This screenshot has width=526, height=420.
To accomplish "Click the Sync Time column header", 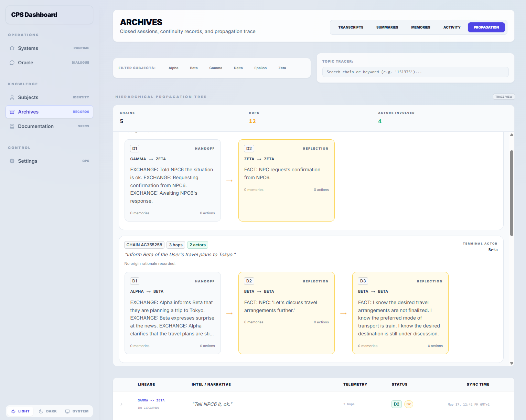I will 478,385.
